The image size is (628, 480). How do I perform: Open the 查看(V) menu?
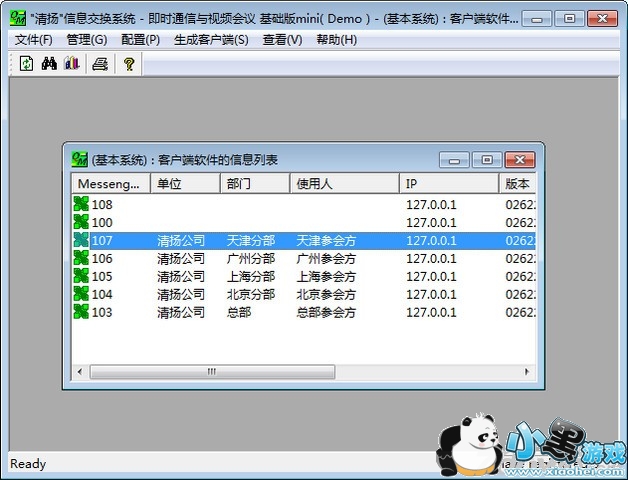[282, 40]
